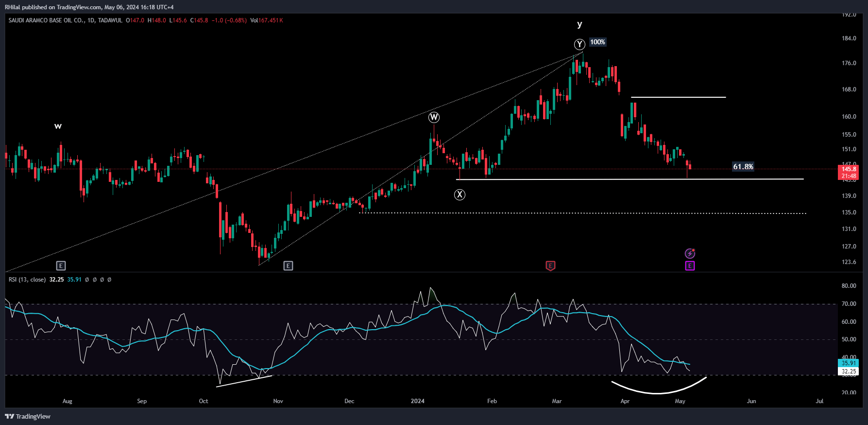The width and height of the screenshot is (868, 425).
Task: Click the gray earnings E marker near August
Action: [x=61, y=266]
